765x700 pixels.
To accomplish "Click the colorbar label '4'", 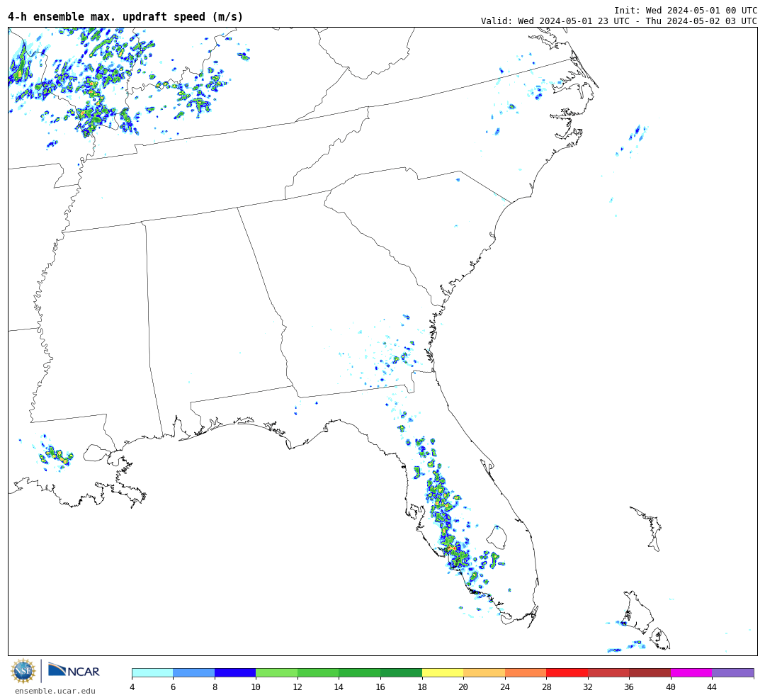I will [x=132, y=687].
